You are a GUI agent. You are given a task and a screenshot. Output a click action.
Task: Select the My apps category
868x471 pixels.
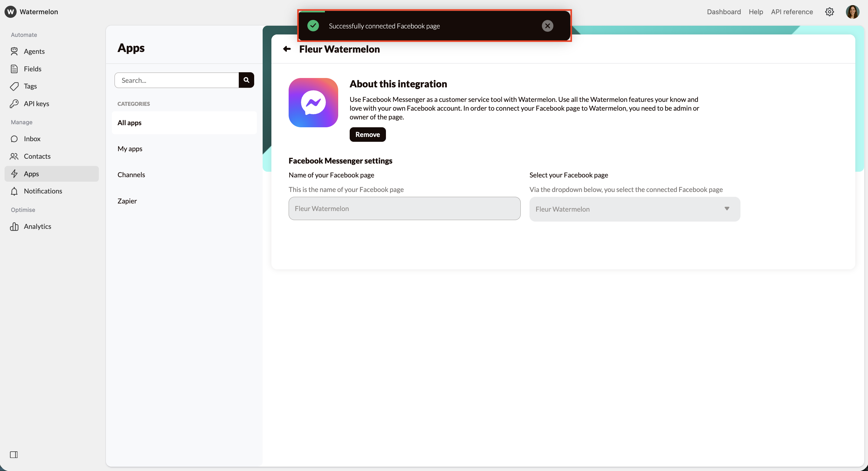point(130,149)
